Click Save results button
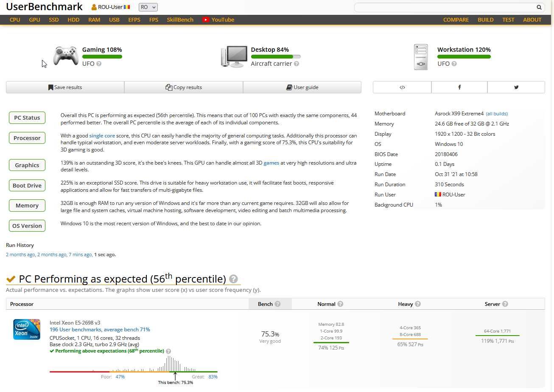This screenshot has height=392, width=554. pos(65,87)
